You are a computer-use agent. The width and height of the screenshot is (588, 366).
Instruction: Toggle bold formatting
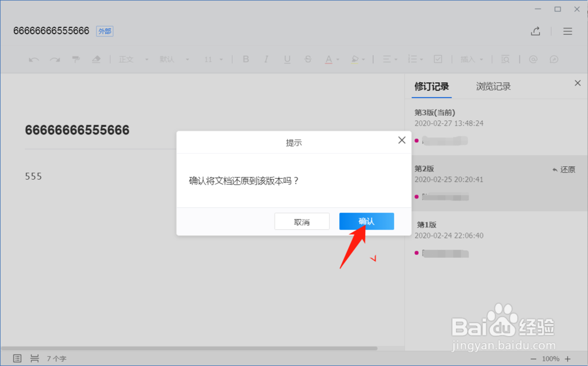pos(246,59)
